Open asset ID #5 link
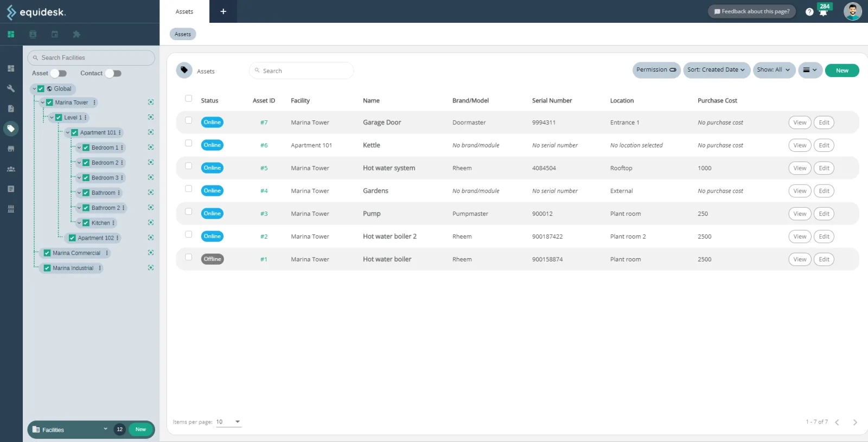868x442 pixels. pyautogui.click(x=264, y=168)
